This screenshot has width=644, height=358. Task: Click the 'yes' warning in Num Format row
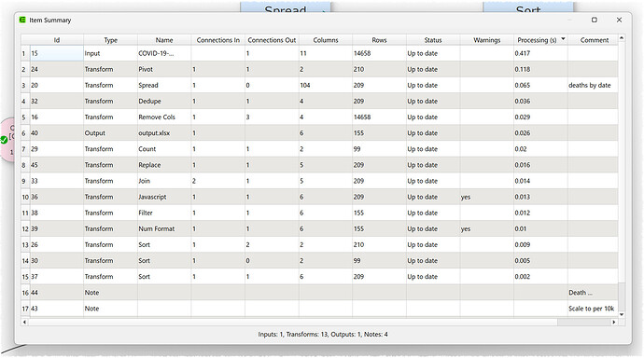click(486, 228)
